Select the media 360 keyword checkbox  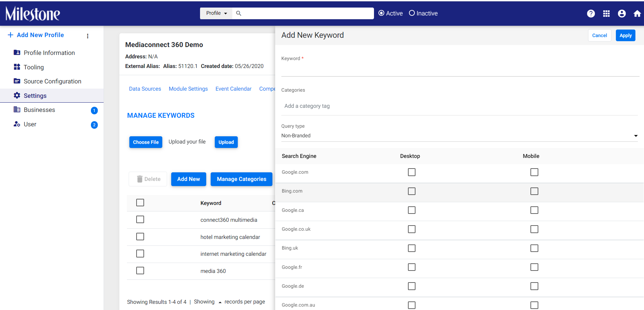coord(140,271)
